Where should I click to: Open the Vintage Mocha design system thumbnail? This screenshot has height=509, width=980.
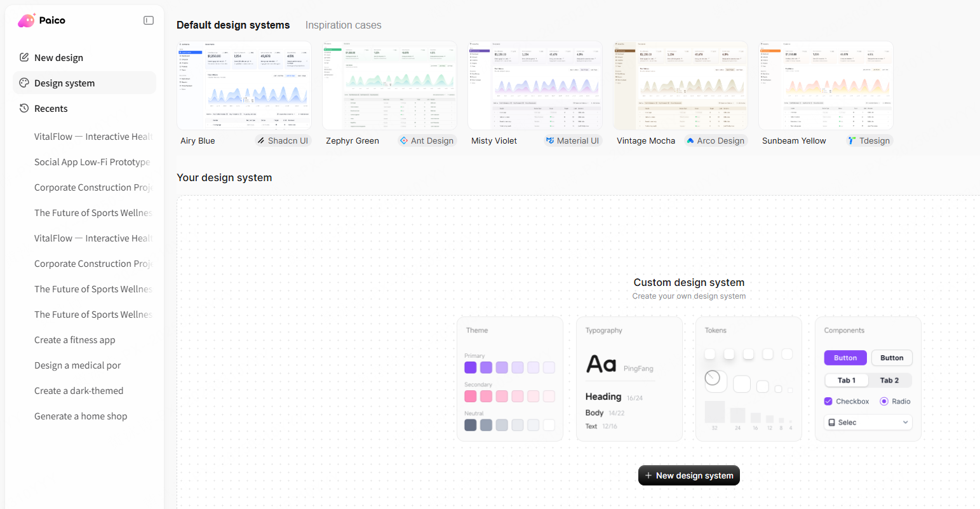tap(680, 86)
